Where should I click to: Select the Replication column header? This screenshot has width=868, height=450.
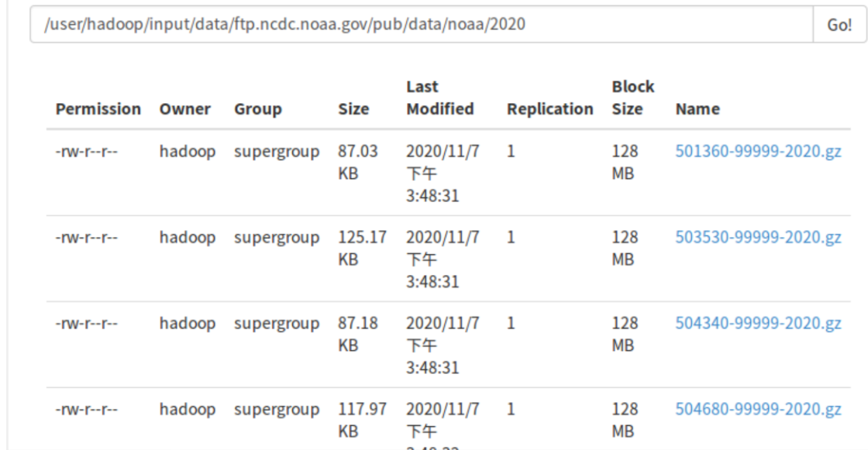550,109
